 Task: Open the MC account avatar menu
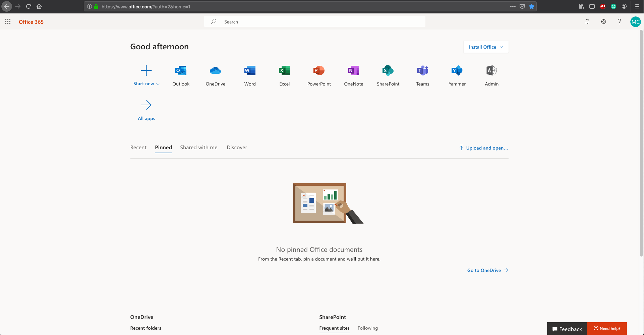pyautogui.click(x=636, y=22)
